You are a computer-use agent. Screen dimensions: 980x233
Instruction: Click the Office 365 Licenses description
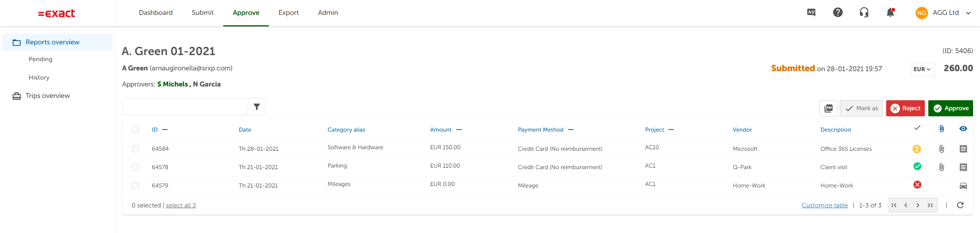(x=846, y=149)
